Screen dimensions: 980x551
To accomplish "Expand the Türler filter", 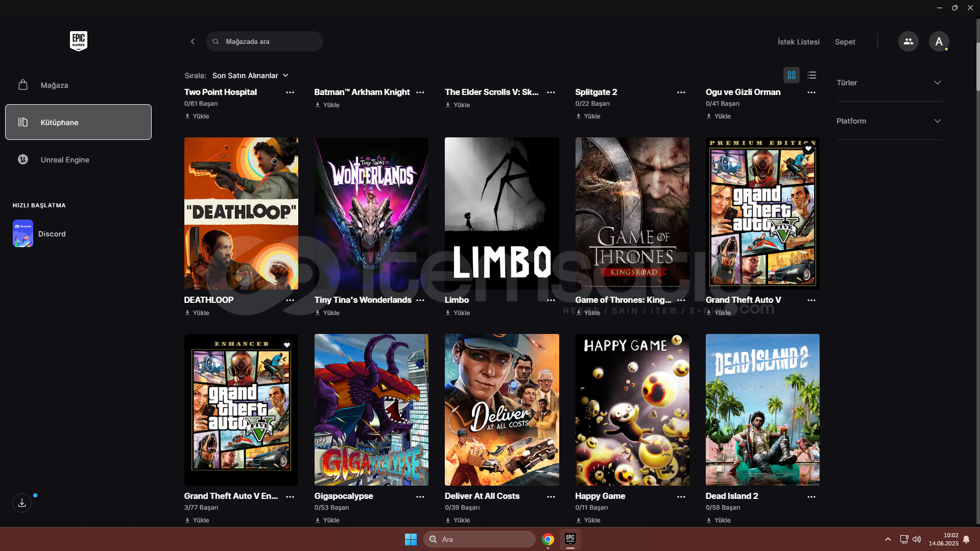I will [889, 83].
